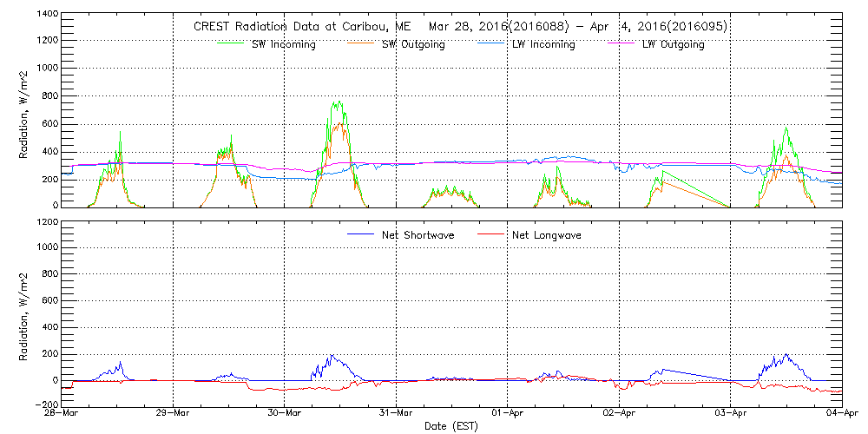Click the CREST Radiation Data chart title
Viewport: 868px width, 434px height.
pos(460,26)
